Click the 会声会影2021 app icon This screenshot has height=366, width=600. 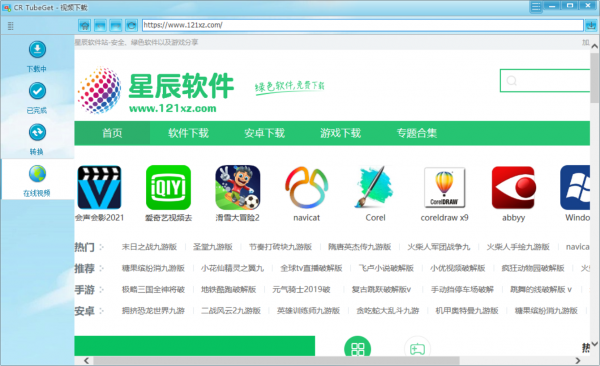(x=99, y=187)
